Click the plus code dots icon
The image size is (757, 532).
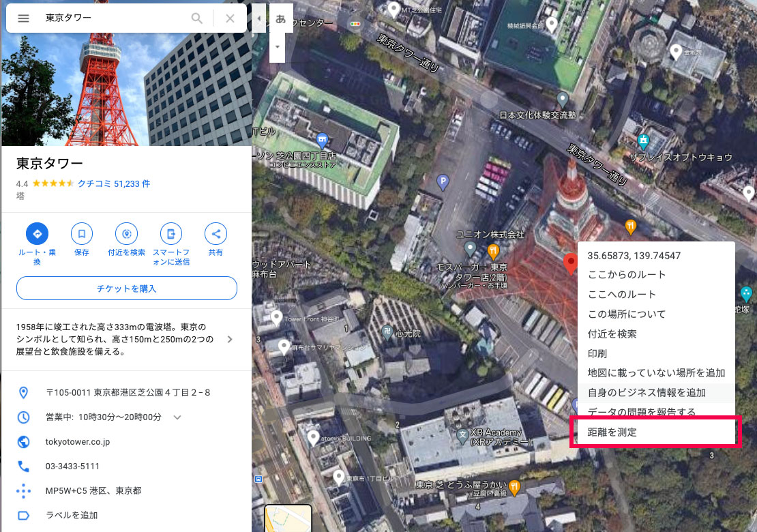click(x=23, y=491)
